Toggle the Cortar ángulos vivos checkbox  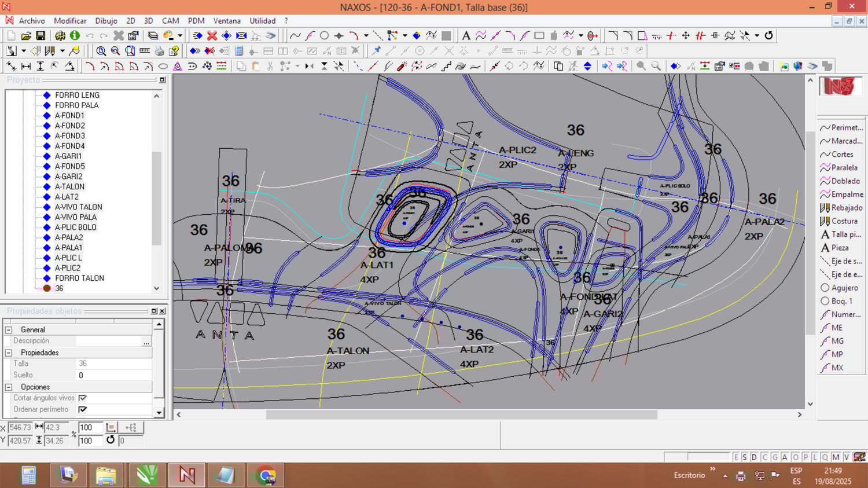coord(83,398)
